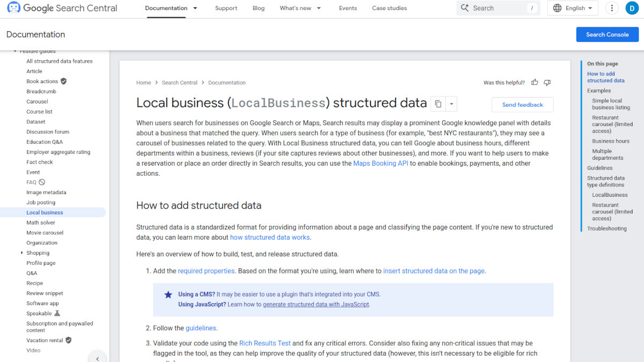Collapse sidebar with the chevron button
Screen dimensions: 644x362
tap(97, 359)
